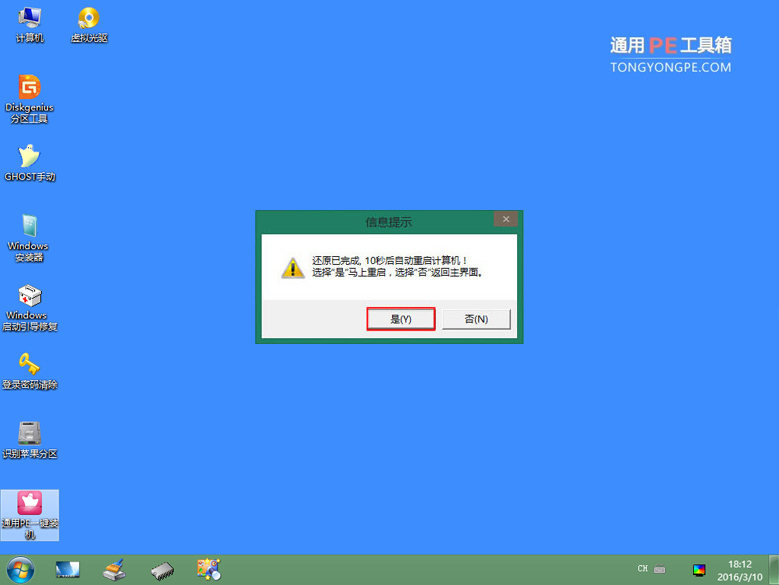Open the 虚拟光驱 virtual drive icon

(x=88, y=20)
